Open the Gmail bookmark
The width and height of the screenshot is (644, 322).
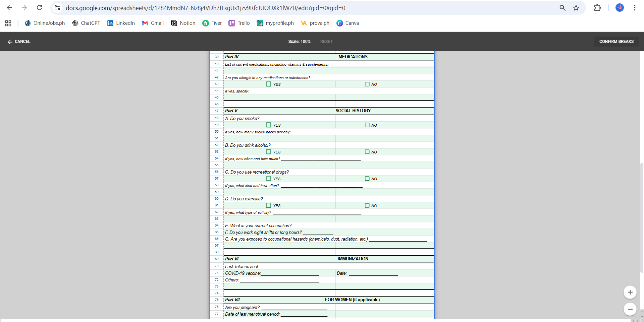click(153, 23)
